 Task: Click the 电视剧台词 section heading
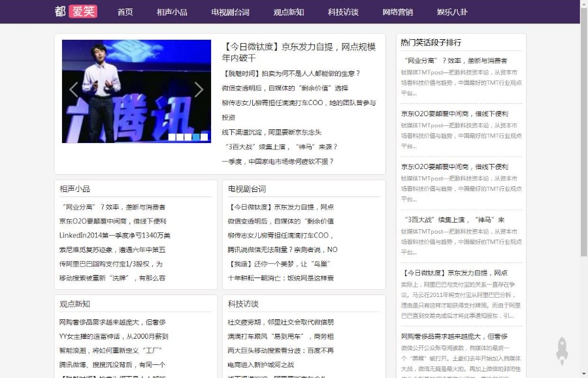click(x=247, y=189)
